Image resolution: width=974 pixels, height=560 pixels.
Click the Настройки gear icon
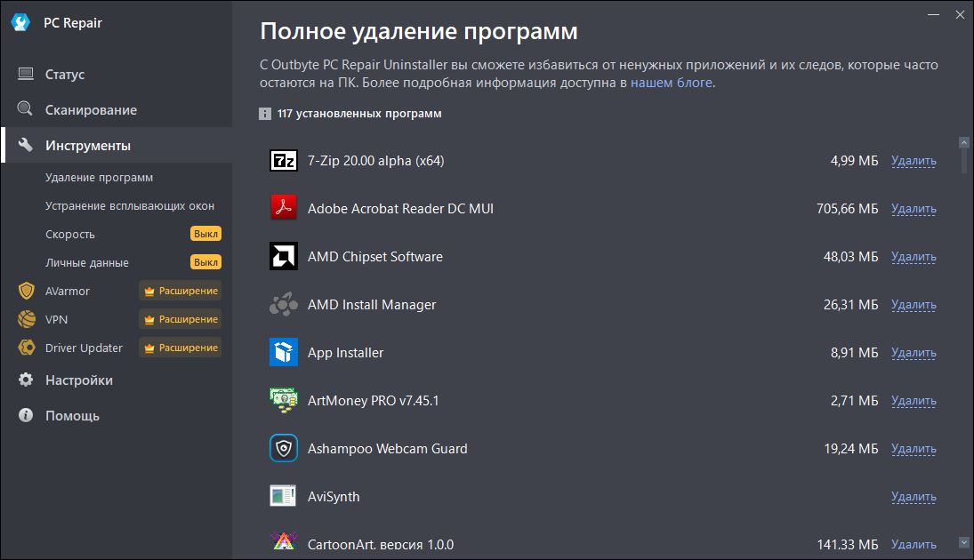pyautogui.click(x=26, y=380)
